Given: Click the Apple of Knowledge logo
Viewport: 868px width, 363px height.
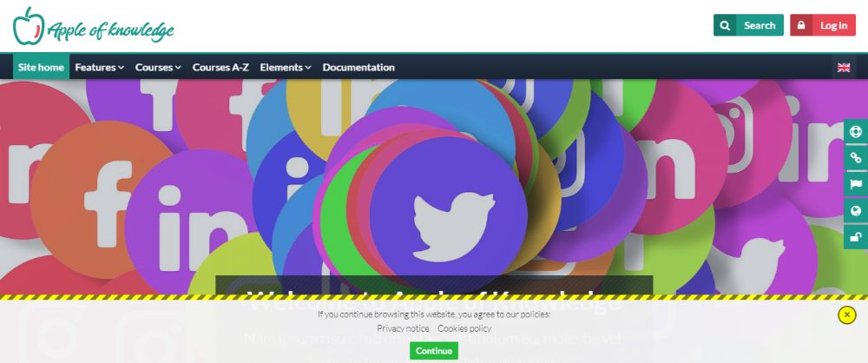Looking at the screenshot, I should pos(93,27).
